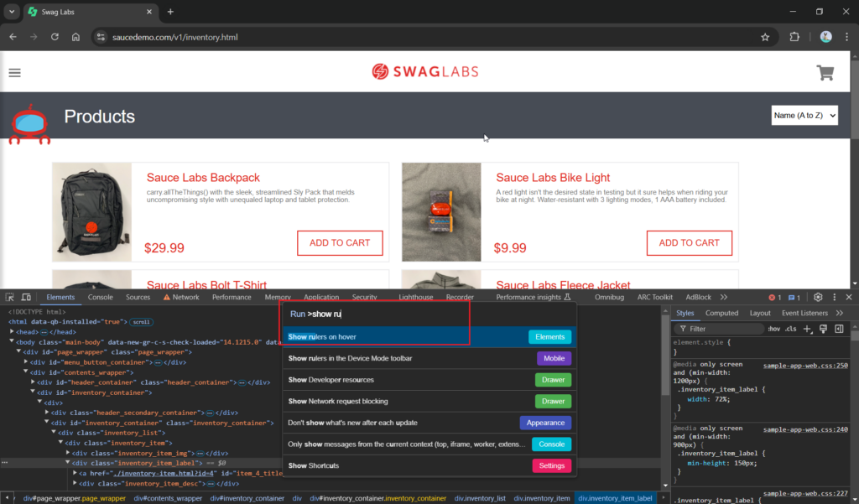Switch to the Console tab
The image size is (859, 504).
point(100,297)
